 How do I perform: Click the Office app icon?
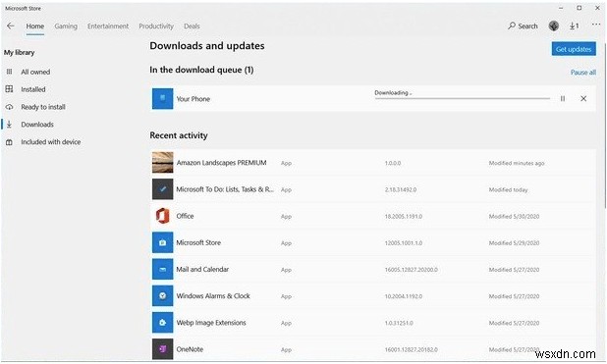coord(163,216)
